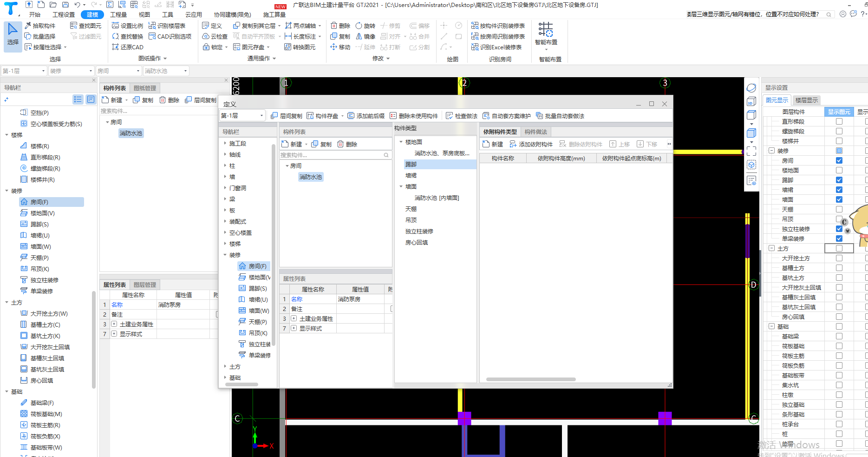Collapse 装修 group in 显示设置
Image resolution: width=868 pixels, height=457 pixels.
tap(771, 151)
